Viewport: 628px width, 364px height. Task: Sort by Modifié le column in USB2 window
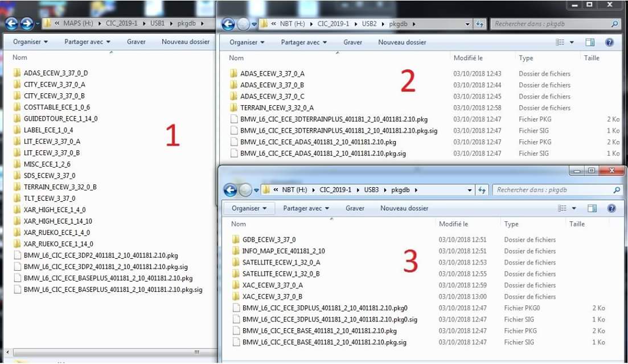pyautogui.click(x=468, y=58)
